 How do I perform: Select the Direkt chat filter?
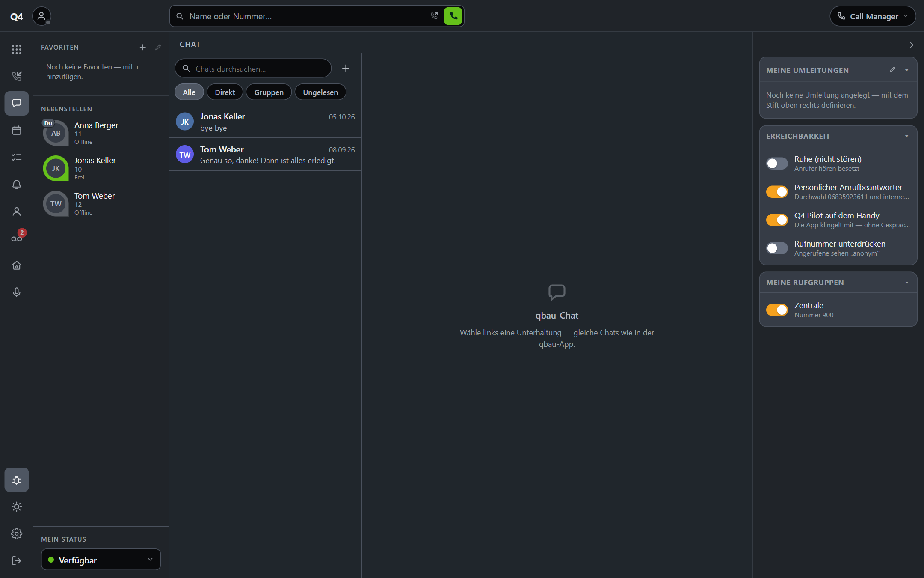click(x=225, y=92)
